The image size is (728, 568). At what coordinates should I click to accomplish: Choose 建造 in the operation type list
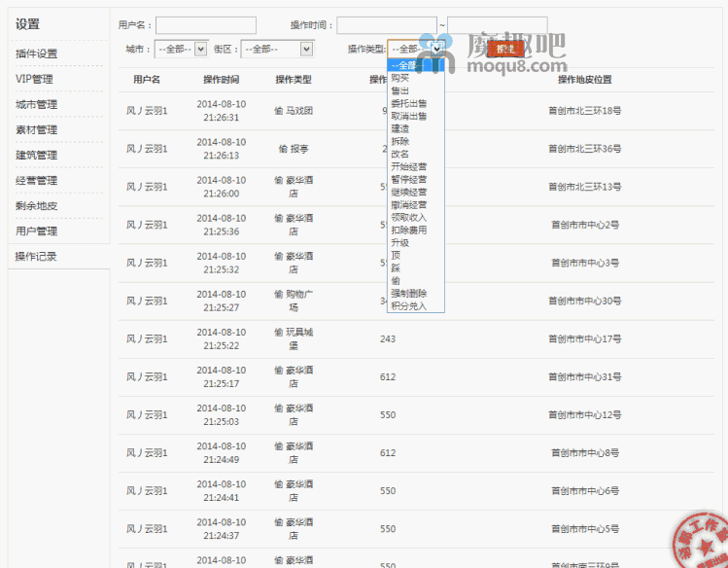pyautogui.click(x=416, y=128)
